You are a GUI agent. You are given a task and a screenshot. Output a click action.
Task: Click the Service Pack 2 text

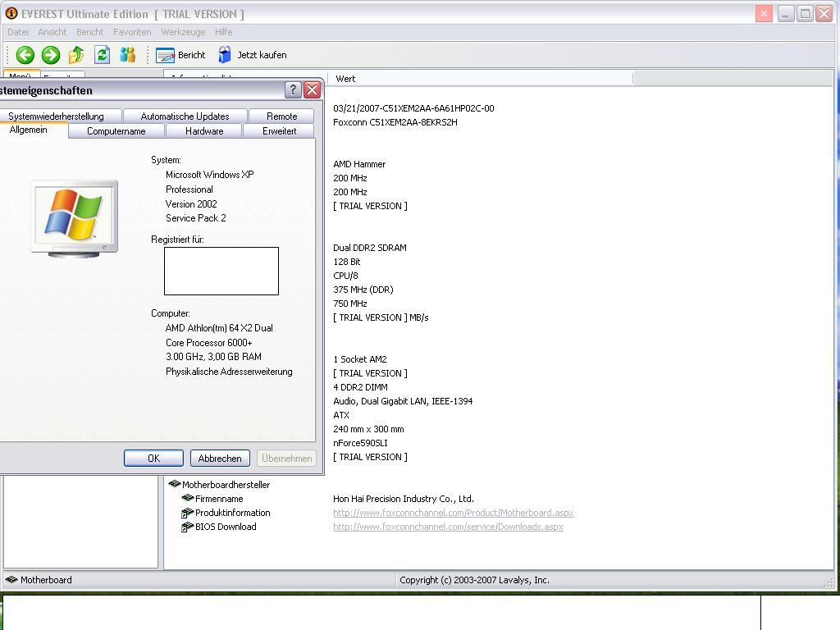195,218
